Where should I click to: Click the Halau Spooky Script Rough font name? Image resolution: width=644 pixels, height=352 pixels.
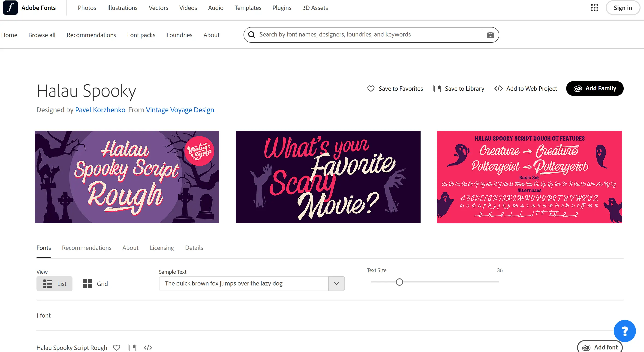(x=72, y=348)
